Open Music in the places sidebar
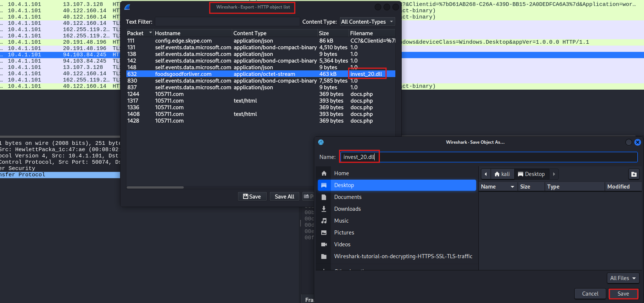 tap(397, 221)
